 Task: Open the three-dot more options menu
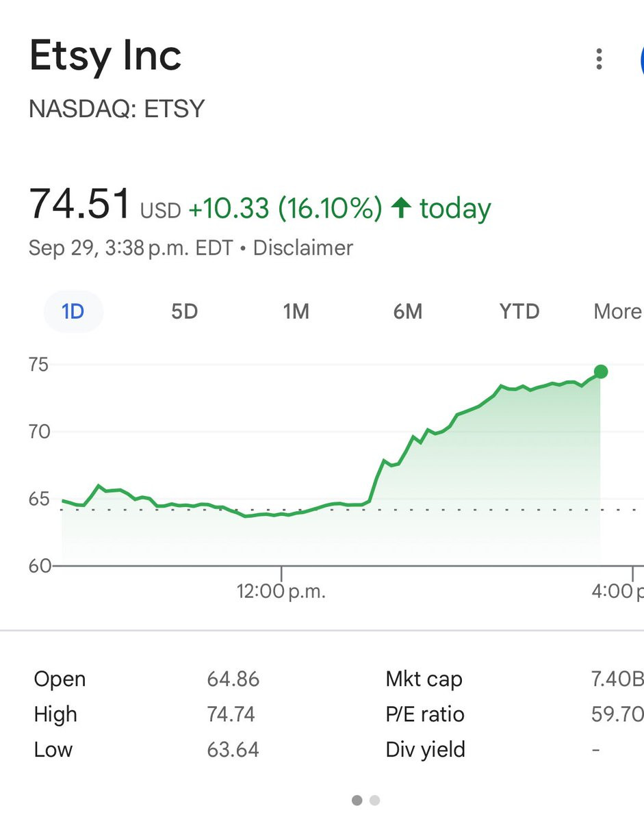(599, 60)
